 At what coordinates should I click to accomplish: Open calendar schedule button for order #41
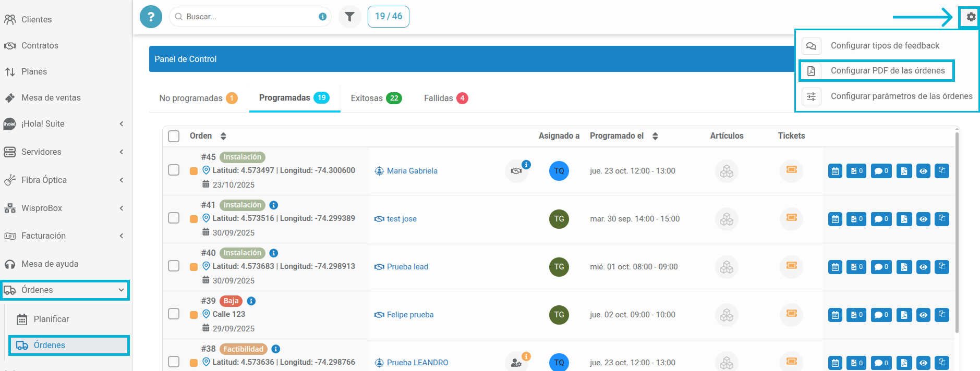835,219
